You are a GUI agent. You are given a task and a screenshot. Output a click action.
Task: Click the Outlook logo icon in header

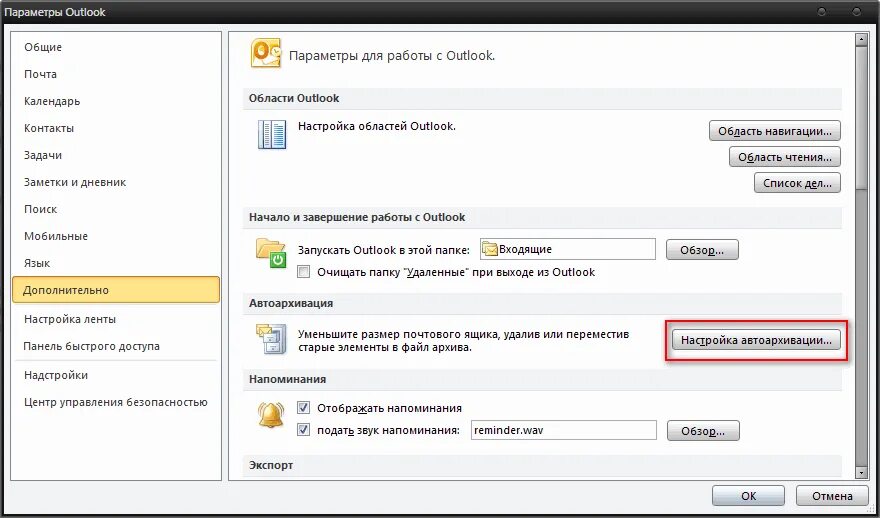point(266,54)
